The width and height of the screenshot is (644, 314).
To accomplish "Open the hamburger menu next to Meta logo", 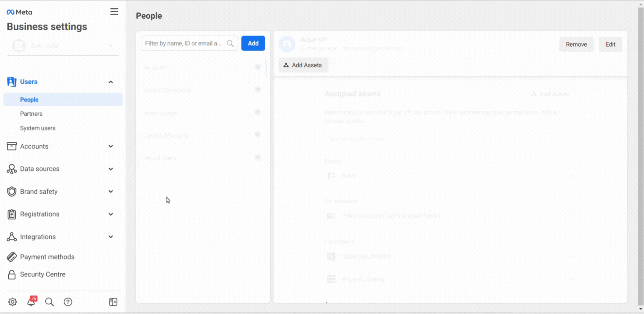I will (x=114, y=12).
